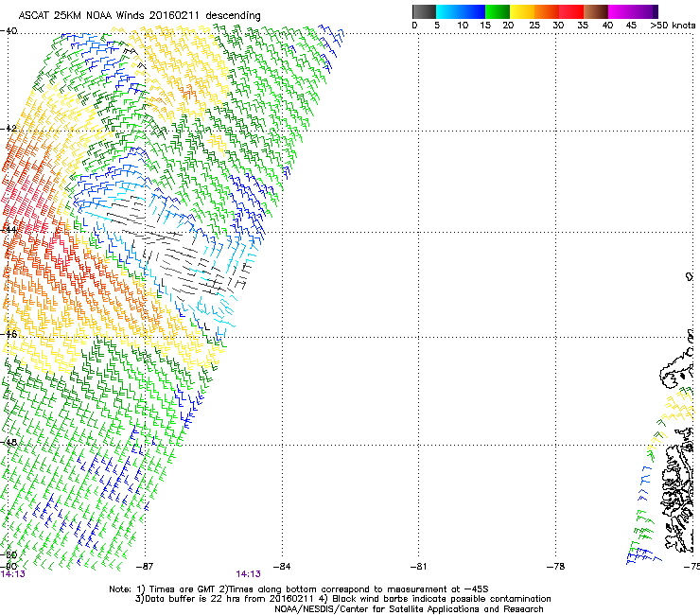
Task: Click the '-40' latitude axis label
Action: [9, 31]
